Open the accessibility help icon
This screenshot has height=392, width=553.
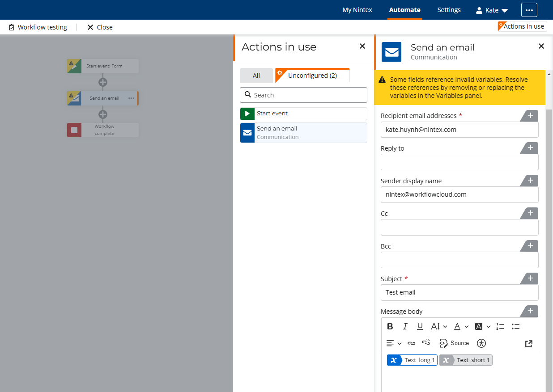(x=481, y=343)
